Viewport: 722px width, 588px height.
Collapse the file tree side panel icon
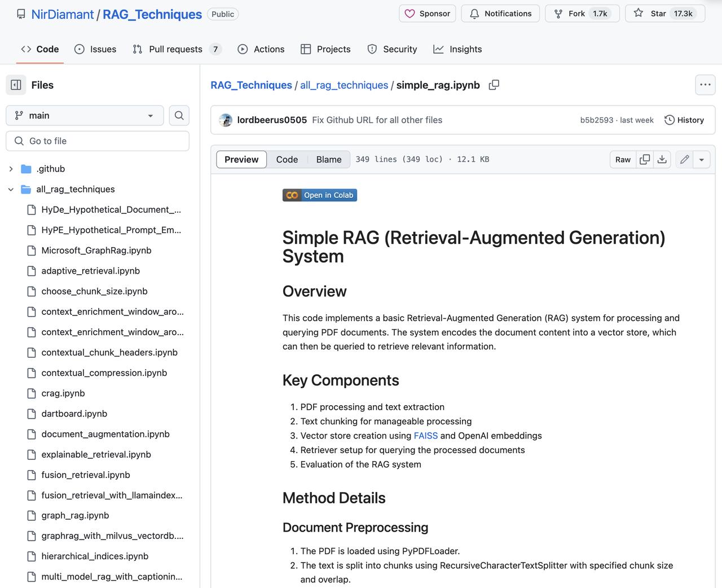click(x=16, y=85)
